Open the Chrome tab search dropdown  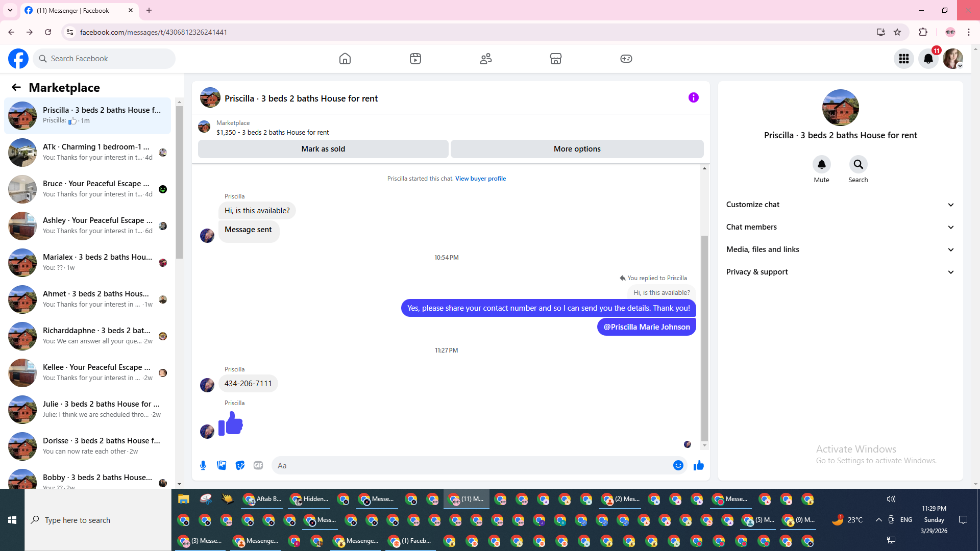10,10
